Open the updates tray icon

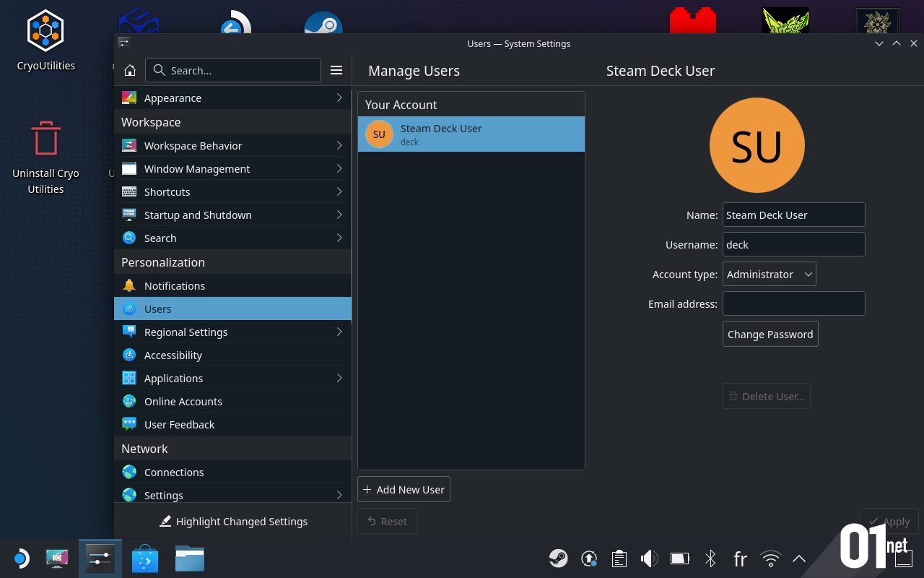click(589, 558)
